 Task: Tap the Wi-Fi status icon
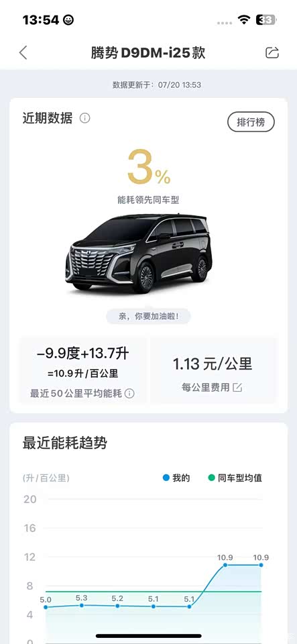[244, 20]
